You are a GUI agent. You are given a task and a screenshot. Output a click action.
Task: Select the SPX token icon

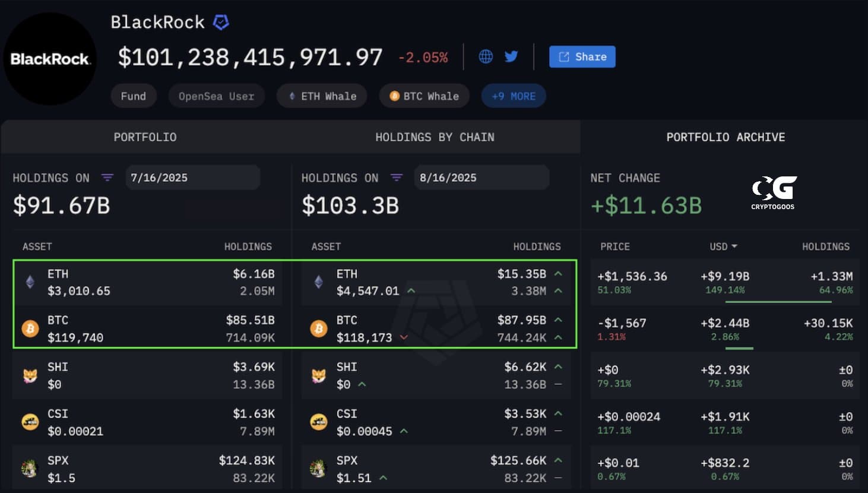point(30,468)
